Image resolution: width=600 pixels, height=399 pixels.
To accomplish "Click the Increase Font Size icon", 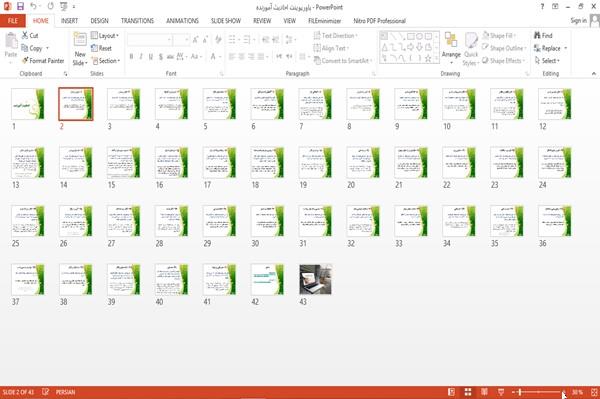I will point(196,40).
